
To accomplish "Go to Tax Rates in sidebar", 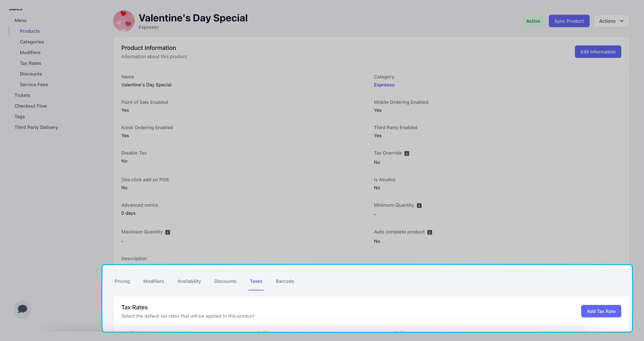I will (x=30, y=63).
